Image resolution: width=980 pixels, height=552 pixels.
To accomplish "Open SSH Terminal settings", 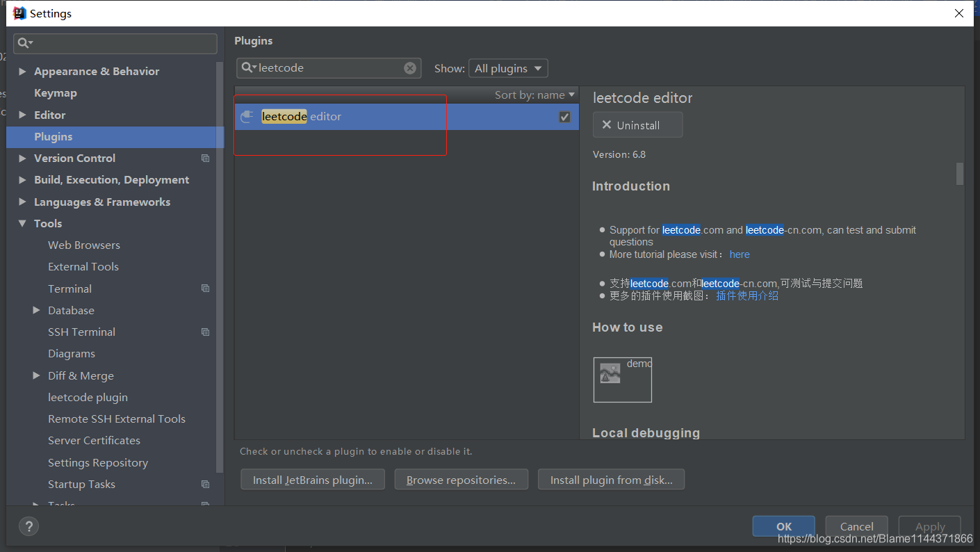I will 81,332.
